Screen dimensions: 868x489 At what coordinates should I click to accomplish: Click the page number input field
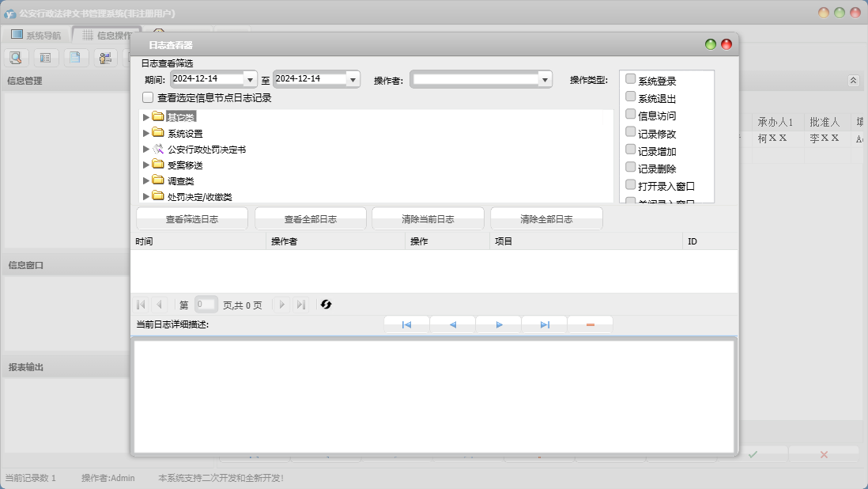[x=206, y=304]
